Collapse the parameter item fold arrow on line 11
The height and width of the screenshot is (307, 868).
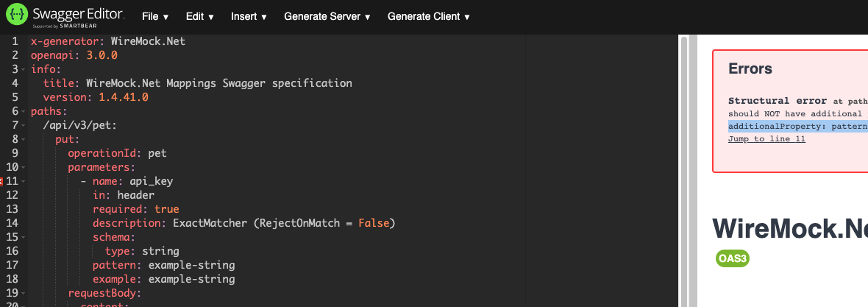point(23,181)
